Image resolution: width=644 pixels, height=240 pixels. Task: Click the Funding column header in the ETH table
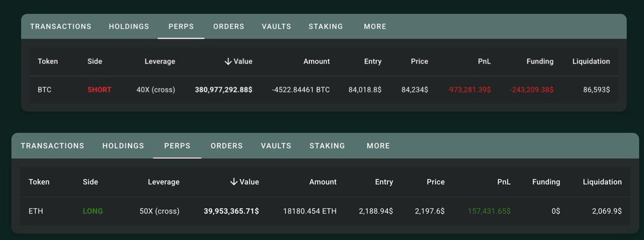pos(546,182)
